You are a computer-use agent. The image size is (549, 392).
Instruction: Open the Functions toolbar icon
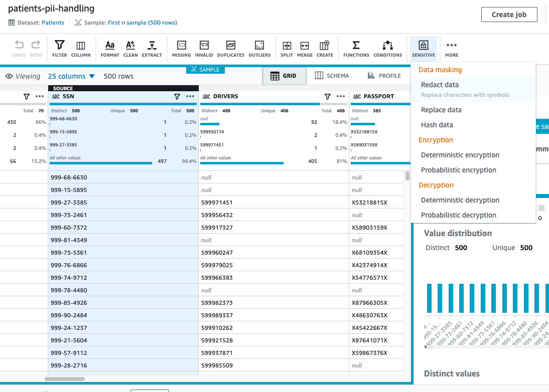(x=356, y=49)
